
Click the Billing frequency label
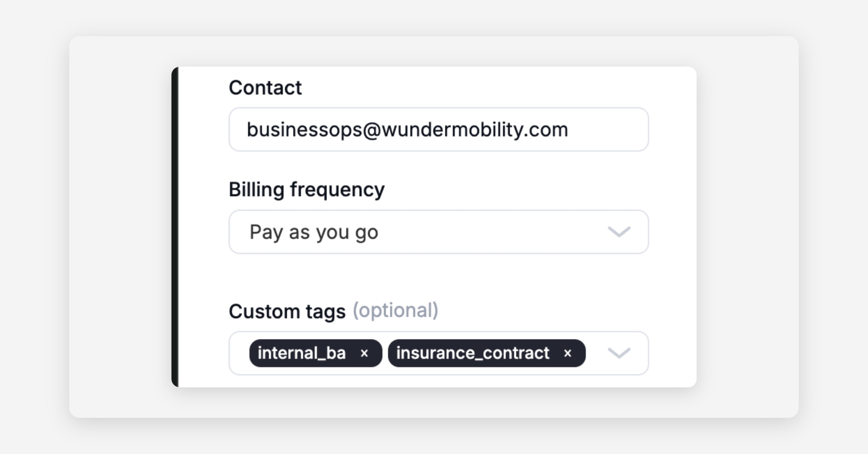coord(306,189)
